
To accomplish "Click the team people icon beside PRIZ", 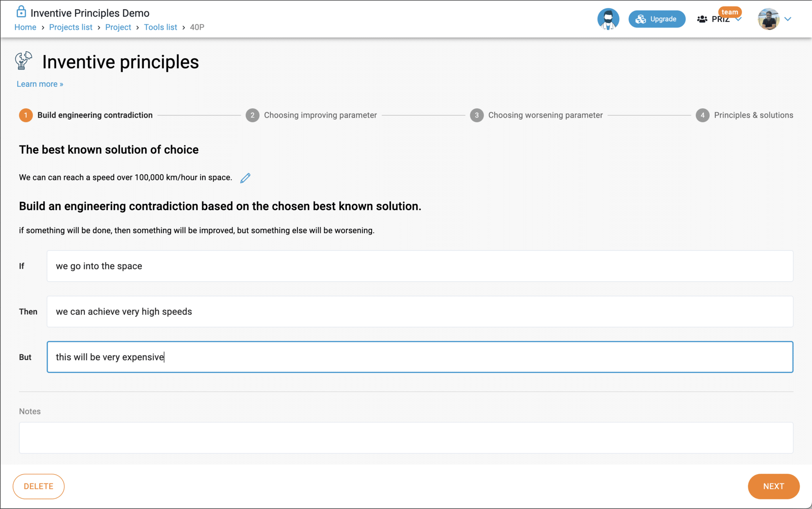I will (702, 19).
